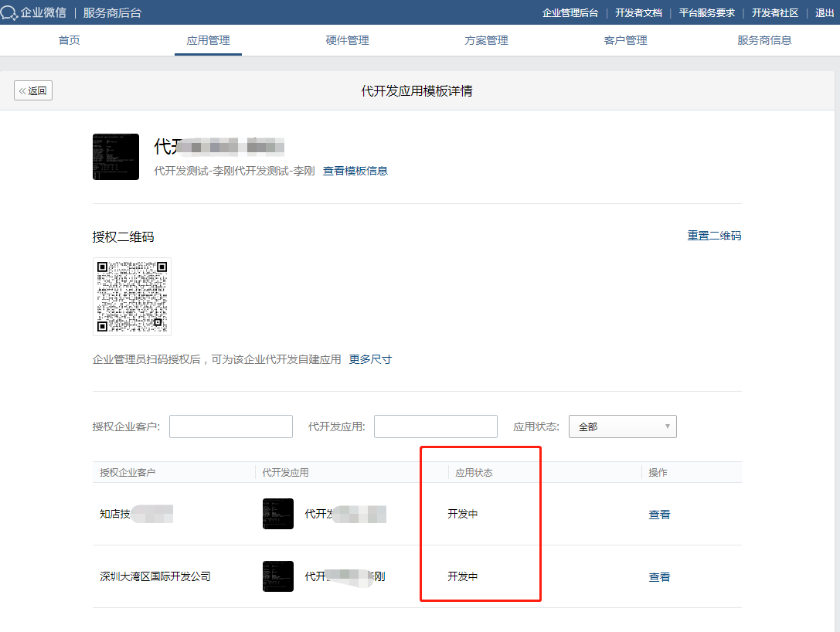Visit the 开发者社区 community
This screenshot has height=632, width=840.
click(775, 12)
